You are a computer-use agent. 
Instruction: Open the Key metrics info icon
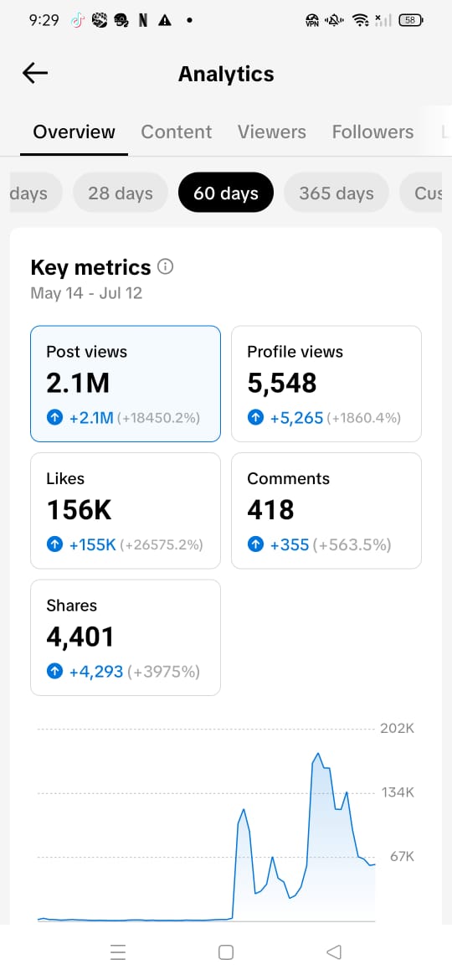[166, 267]
